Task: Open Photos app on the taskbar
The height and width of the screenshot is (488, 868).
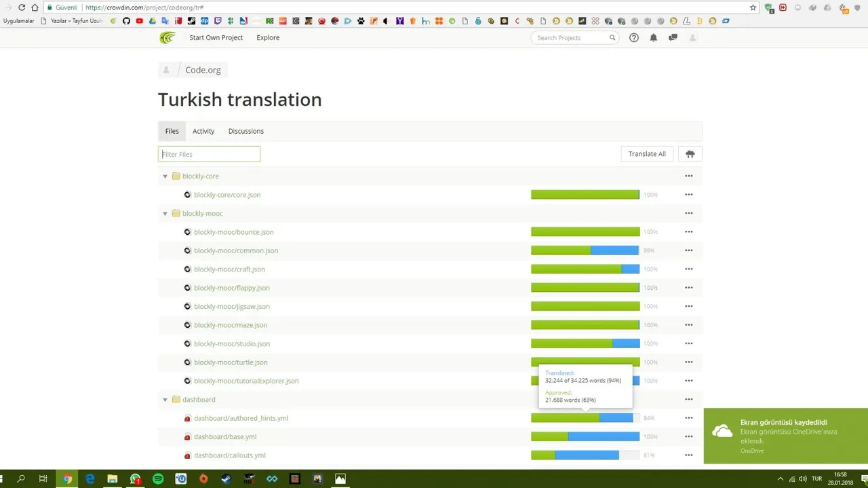Action: pyautogui.click(x=340, y=478)
